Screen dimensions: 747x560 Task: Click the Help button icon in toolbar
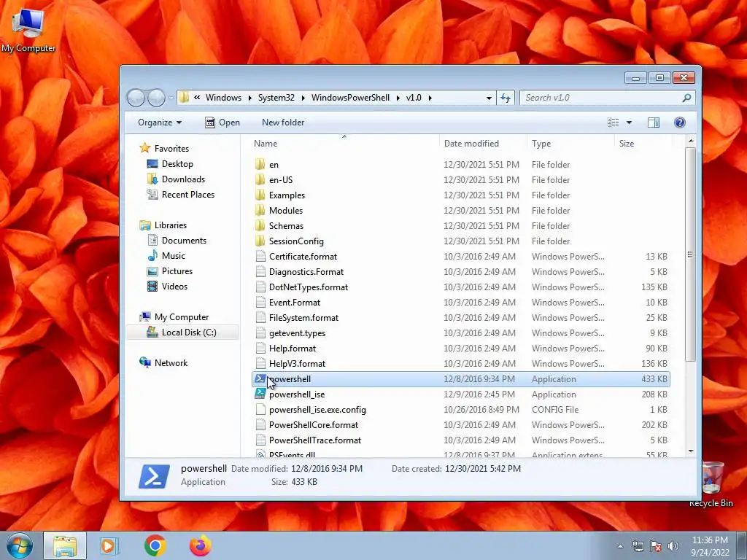click(x=679, y=122)
